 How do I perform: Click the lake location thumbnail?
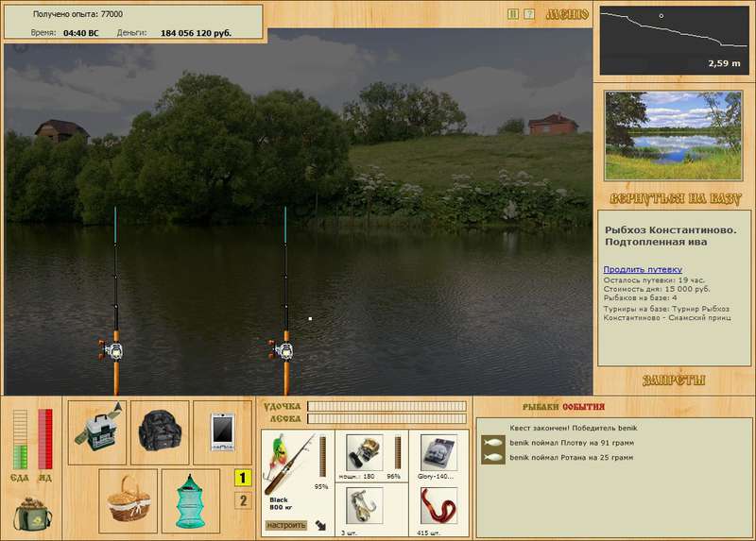point(674,136)
